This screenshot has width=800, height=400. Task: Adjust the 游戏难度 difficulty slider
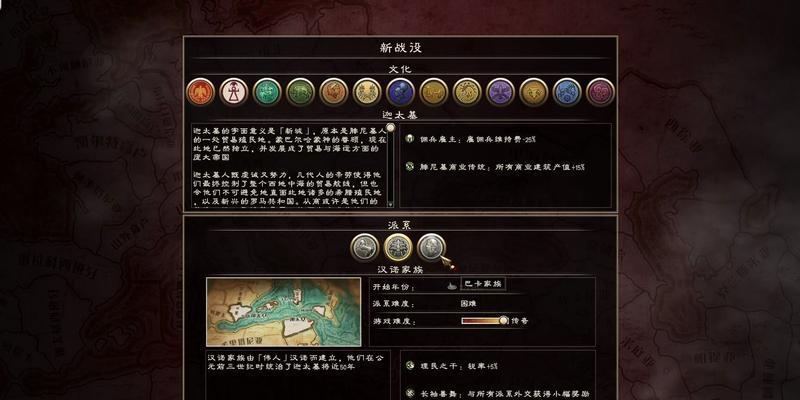click(485, 320)
